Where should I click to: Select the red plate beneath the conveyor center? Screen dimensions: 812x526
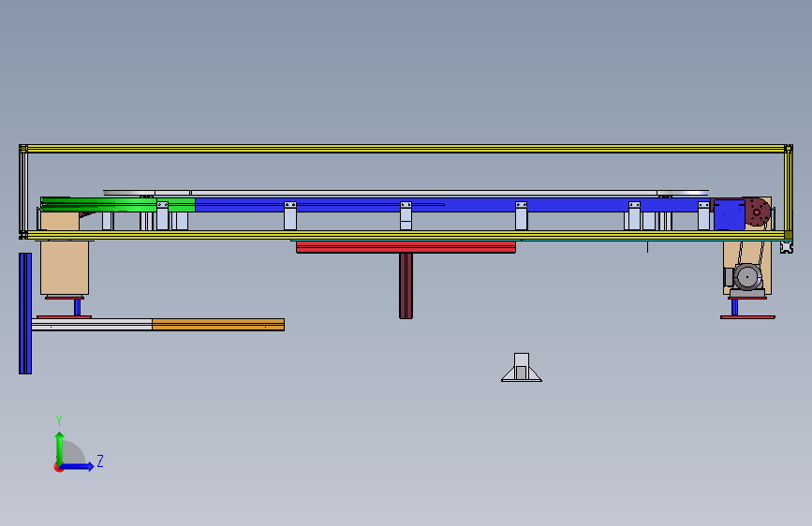[x=406, y=247]
